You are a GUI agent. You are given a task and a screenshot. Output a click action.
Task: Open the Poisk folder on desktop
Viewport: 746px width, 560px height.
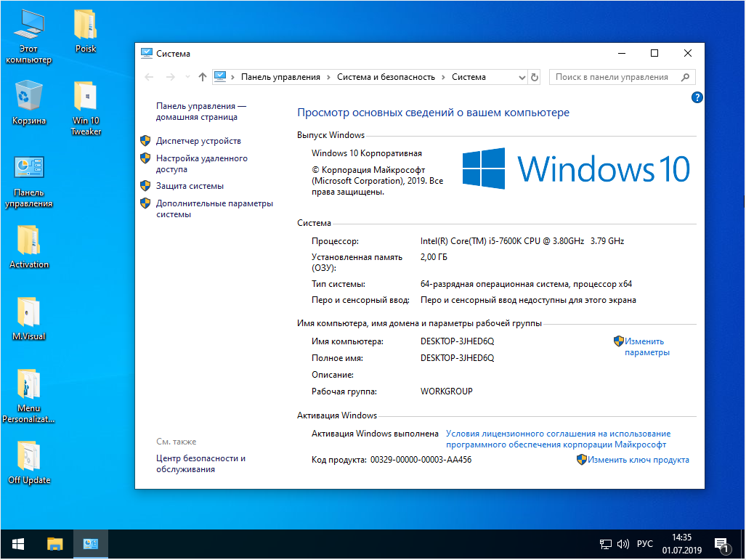point(86,31)
